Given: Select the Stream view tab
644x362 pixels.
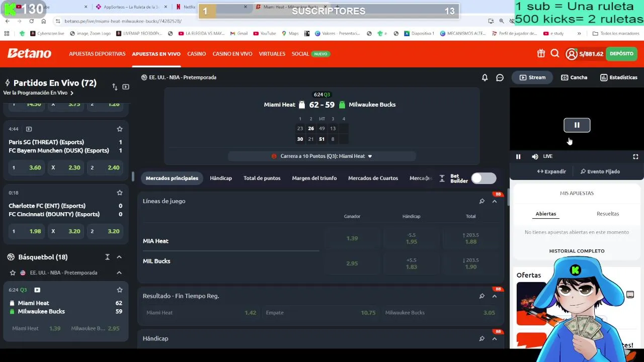Looking at the screenshot, I should 532,77.
